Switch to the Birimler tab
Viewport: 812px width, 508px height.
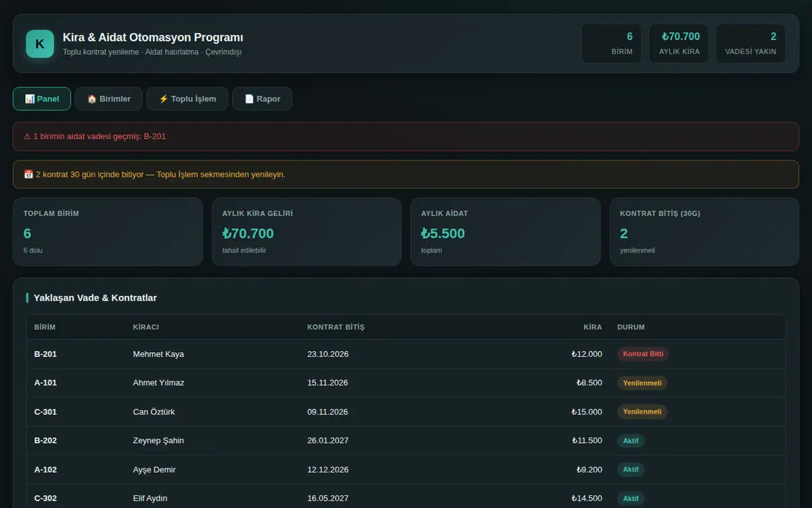[x=108, y=99]
